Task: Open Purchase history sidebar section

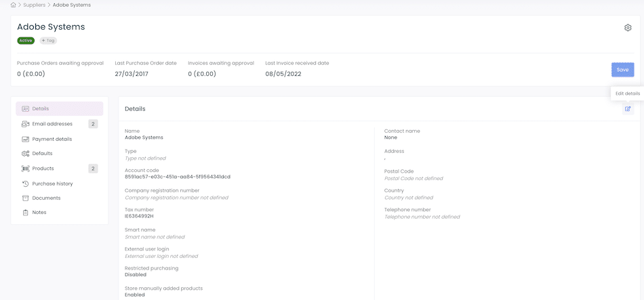Action: [60, 184]
